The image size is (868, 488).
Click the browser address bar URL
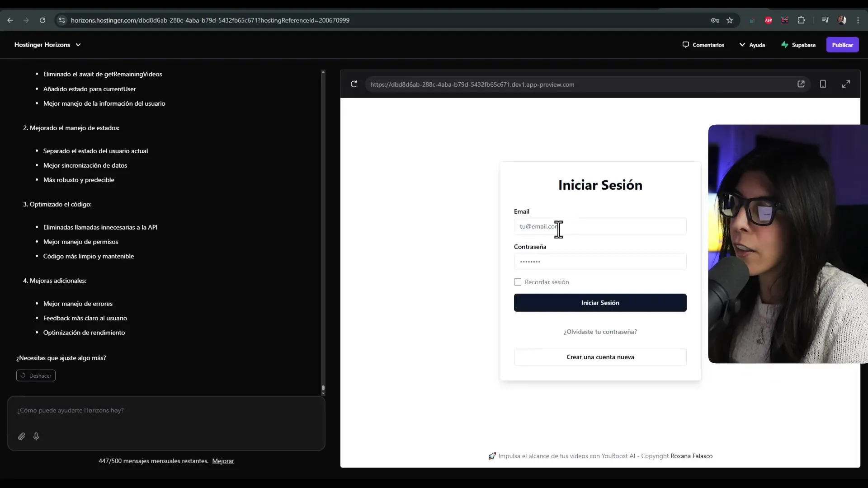pyautogui.click(x=210, y=20)
